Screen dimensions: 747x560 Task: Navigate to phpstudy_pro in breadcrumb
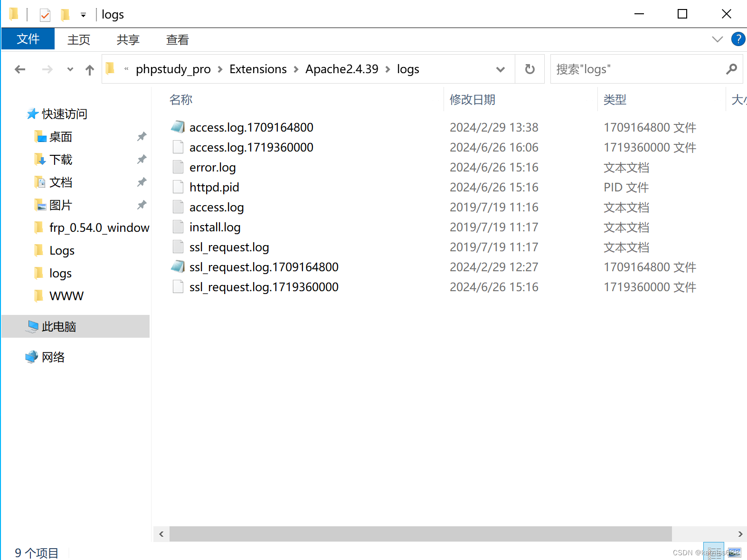tap(173, 69)
